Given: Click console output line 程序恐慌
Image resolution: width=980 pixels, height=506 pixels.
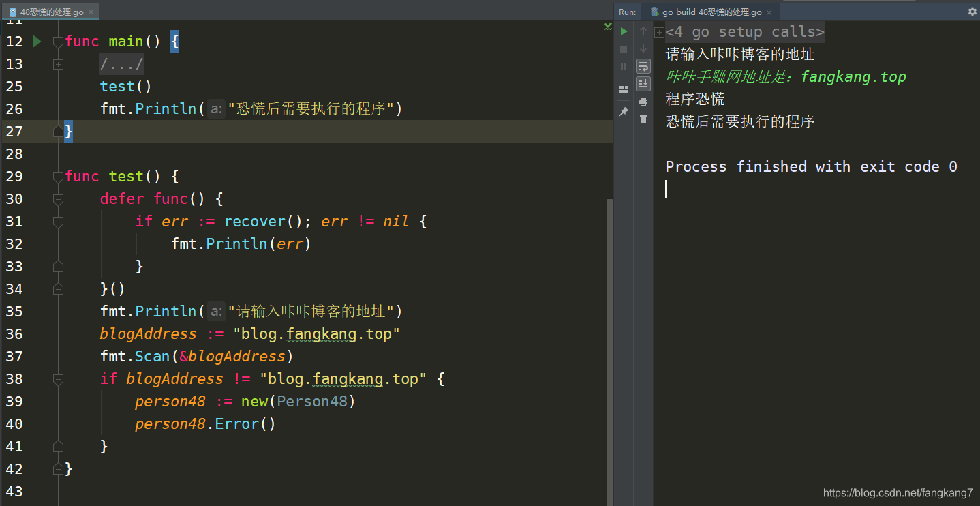Looking at the screenshot, I should click(x=695, y=100).
